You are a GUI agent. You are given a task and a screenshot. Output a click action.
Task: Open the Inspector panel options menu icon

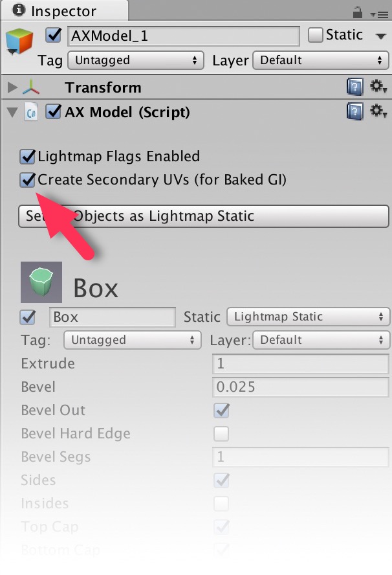(x=379, y=15)
